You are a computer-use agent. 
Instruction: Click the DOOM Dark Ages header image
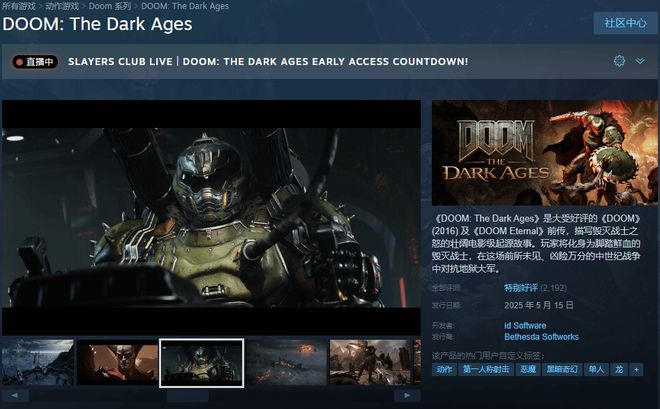pyautogui.click(x=545, y=151)
